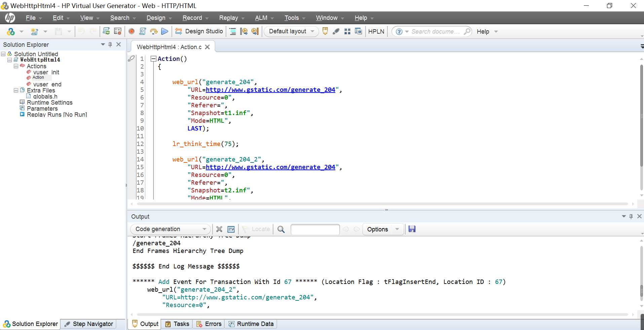Toggle word wrap icon in Output pane

231,229
